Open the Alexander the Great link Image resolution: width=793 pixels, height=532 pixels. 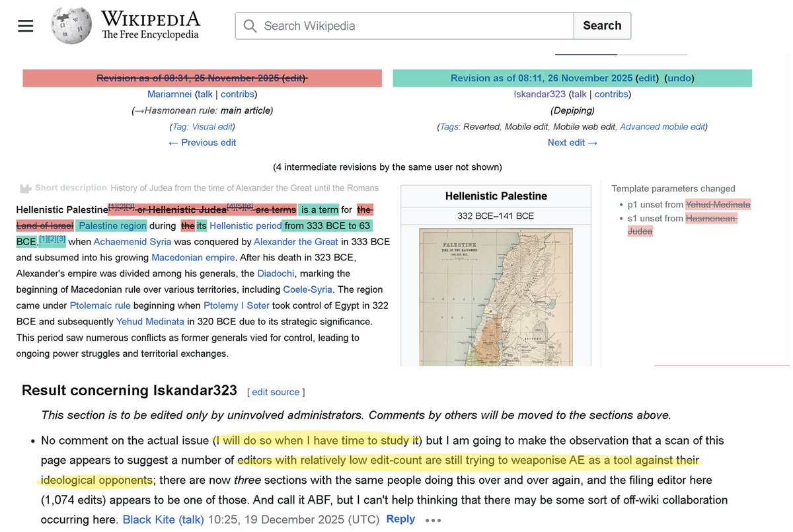(296, 241)
